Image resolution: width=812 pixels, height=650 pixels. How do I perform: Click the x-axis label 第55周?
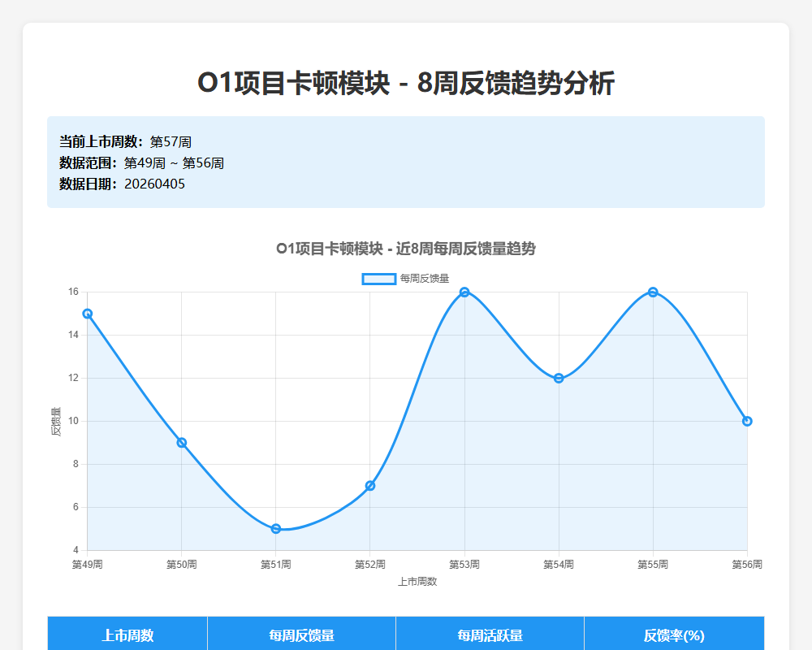point(653,565)
